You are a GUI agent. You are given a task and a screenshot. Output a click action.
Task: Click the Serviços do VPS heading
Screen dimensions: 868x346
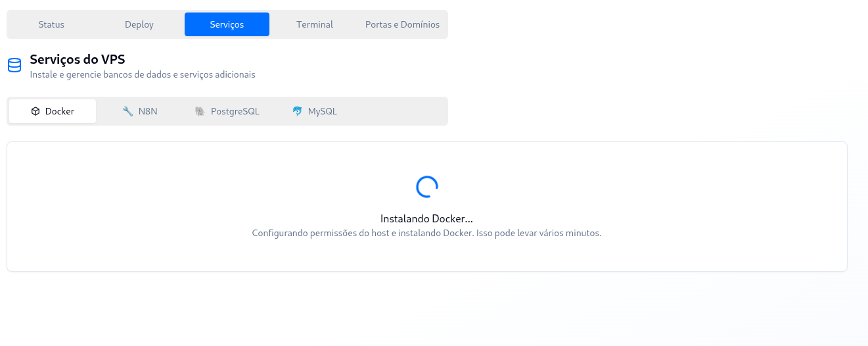(x=78, y=59)
